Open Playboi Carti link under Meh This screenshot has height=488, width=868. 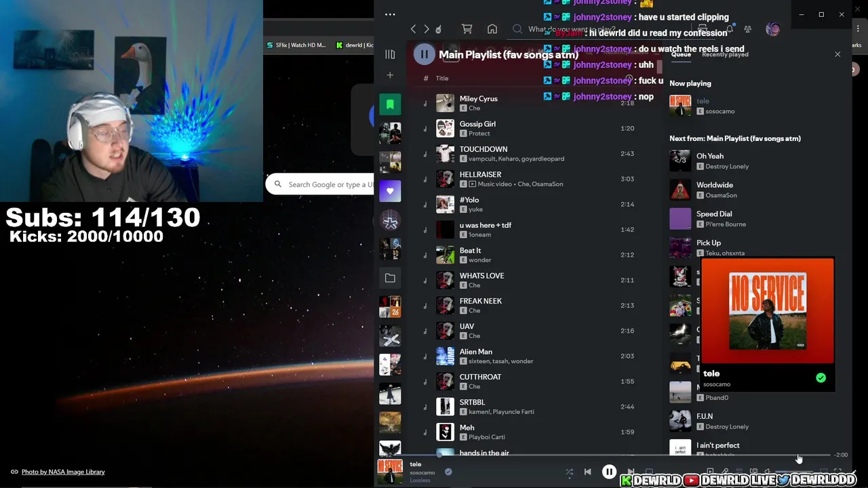point(487,436)
